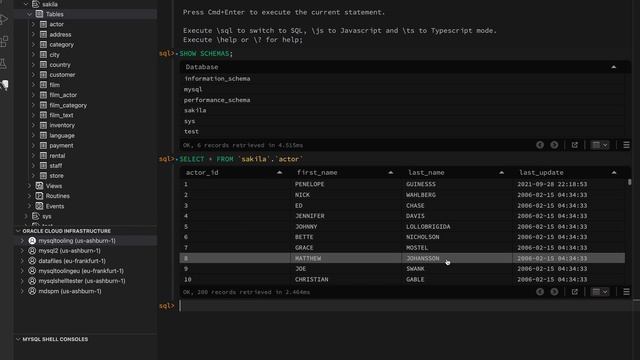The image size is (640, 360).
Task: Expand the customer table node
Action: click(33, 75)
